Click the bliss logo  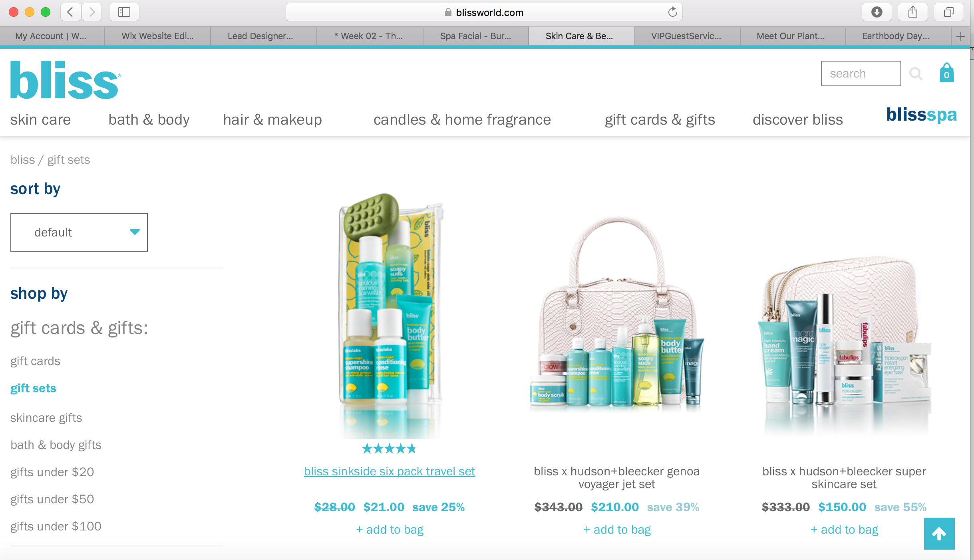(66, 80)
